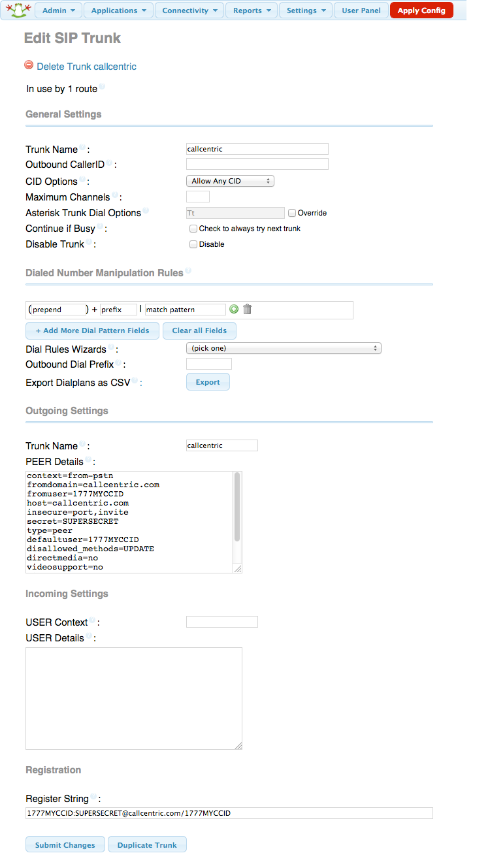The width and height of the screenshot is (490, 868).
Task: Click the line 'secret=SUPERSECRET' in PEER Details
Action: click(x=73, y=522)
